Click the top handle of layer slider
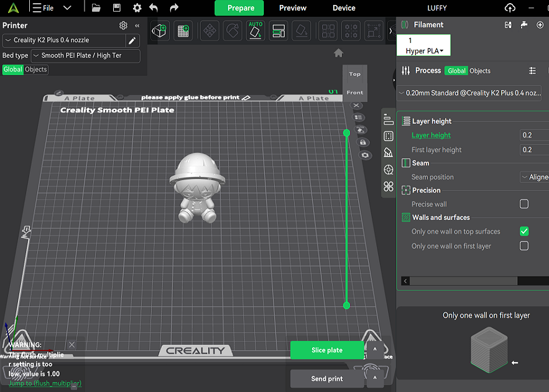The image size is (549, 392). [x=346, y=133]
